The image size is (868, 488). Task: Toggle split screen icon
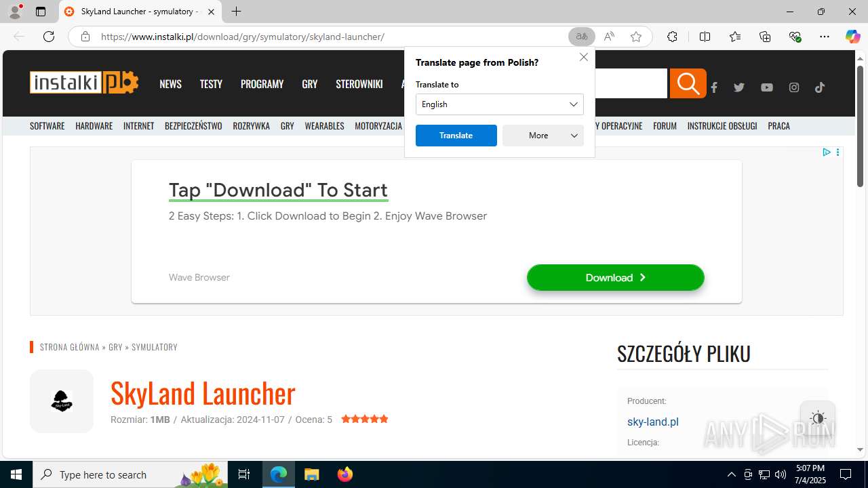[x=705, y=37]
